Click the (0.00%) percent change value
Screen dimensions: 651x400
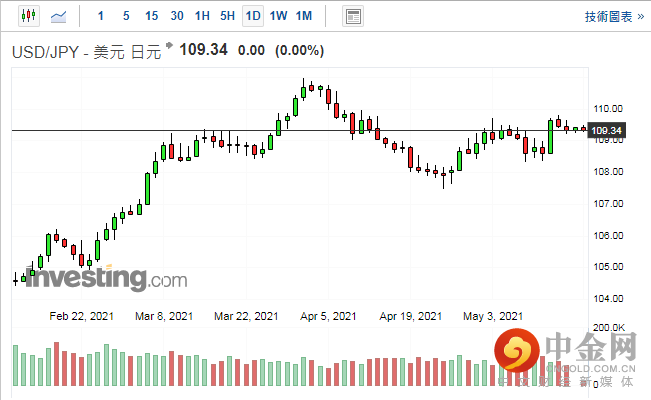click(299, 51)
